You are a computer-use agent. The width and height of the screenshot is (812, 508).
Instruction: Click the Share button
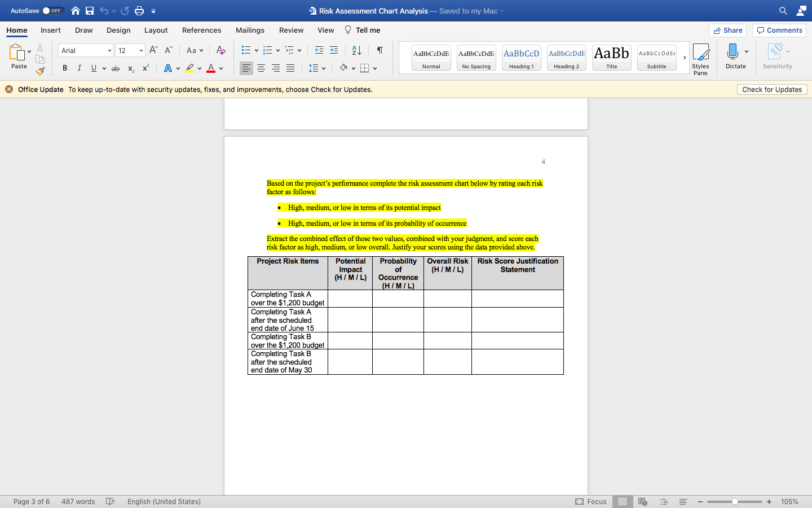[727, 30]
